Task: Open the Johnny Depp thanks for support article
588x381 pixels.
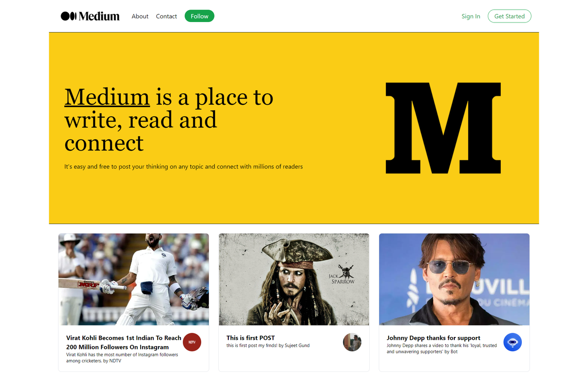Action: point(433,338)
